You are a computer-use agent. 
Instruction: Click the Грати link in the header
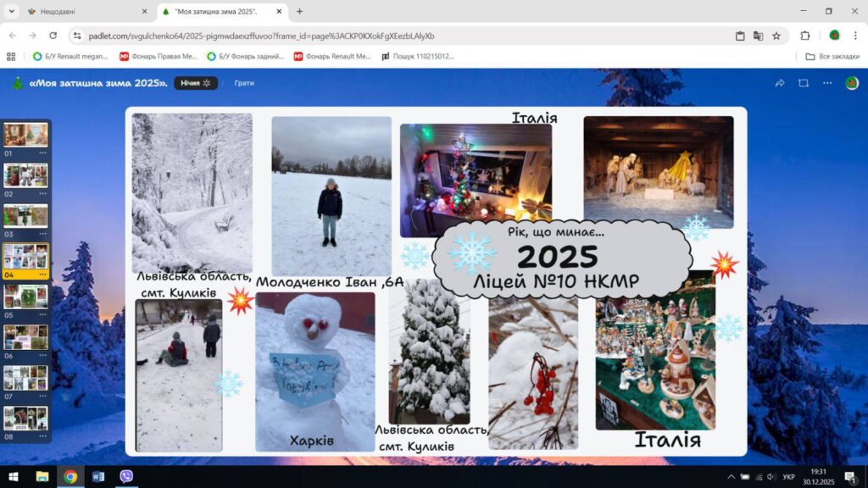244,83
